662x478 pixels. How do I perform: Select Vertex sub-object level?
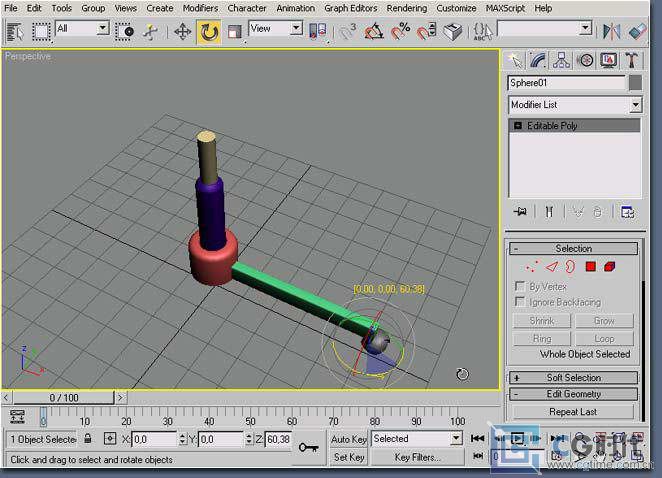click(x=532, y=267)
